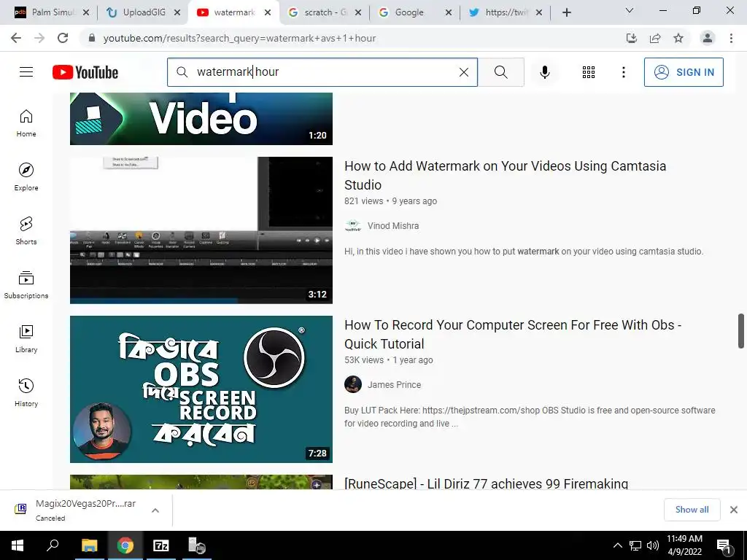Open Camtasia watermark video title
This screenshot has height=560, width=747.
[505, 175]
